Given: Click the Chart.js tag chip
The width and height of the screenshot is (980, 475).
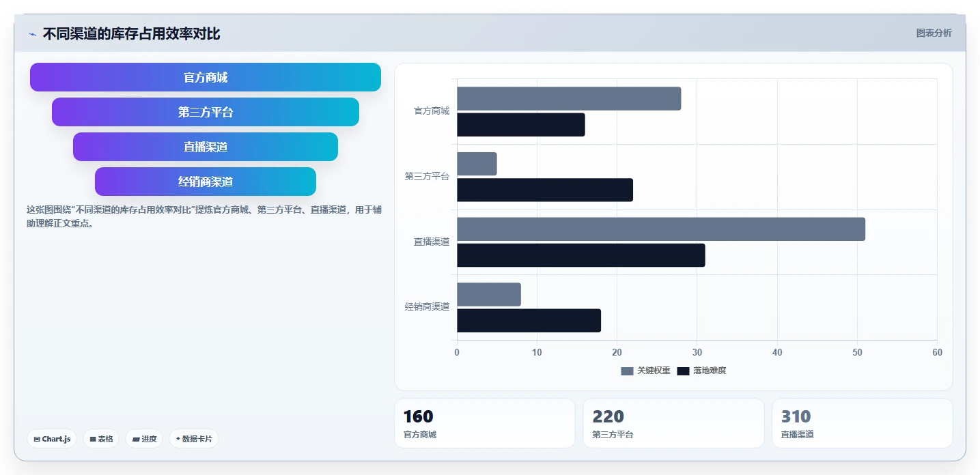Looking at the screenshot, I should click(x=52, y=439).
